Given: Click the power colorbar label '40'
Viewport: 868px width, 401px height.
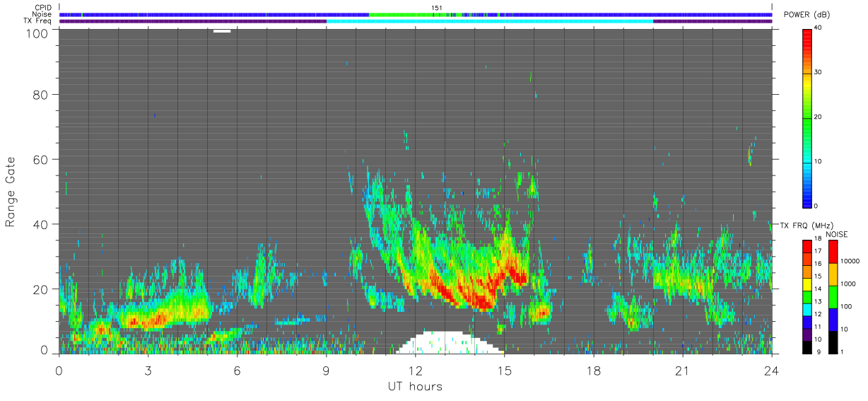Looking at the screenshot, I should coord(819,28).
